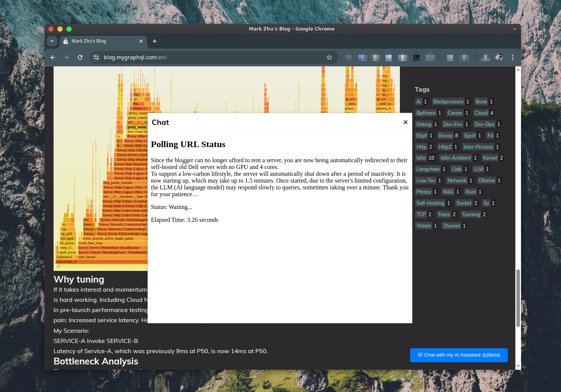
Task: Open the site information icon in address bar
Action: tap(96, 57)
